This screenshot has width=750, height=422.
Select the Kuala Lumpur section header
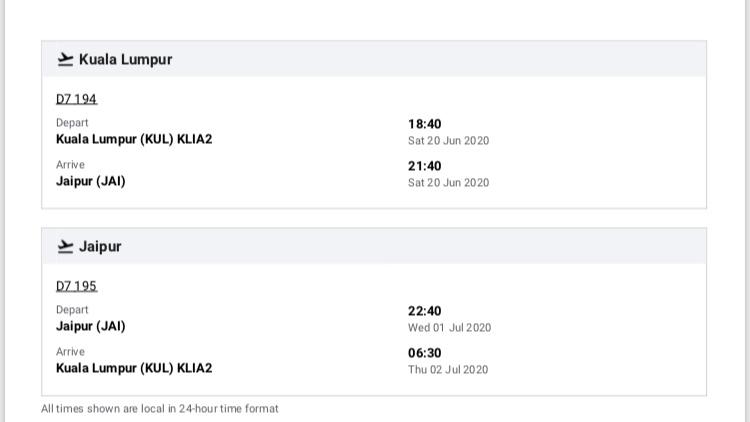coord(374,59)
